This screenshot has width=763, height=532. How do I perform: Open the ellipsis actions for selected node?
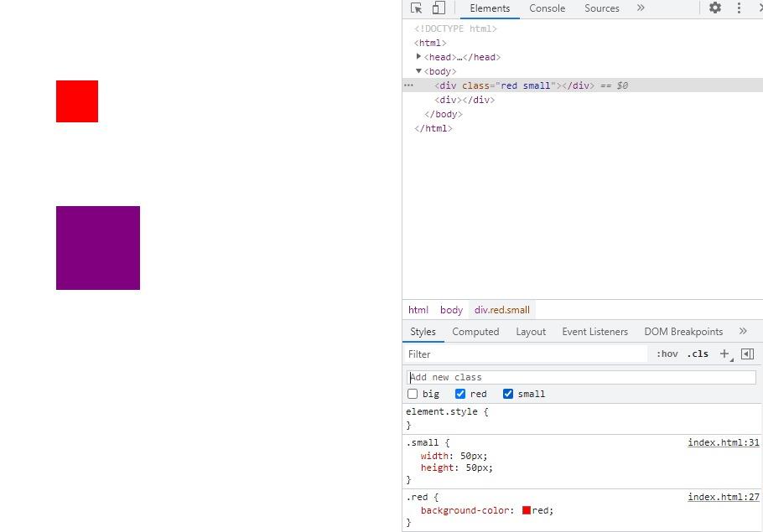pos(409,85)
